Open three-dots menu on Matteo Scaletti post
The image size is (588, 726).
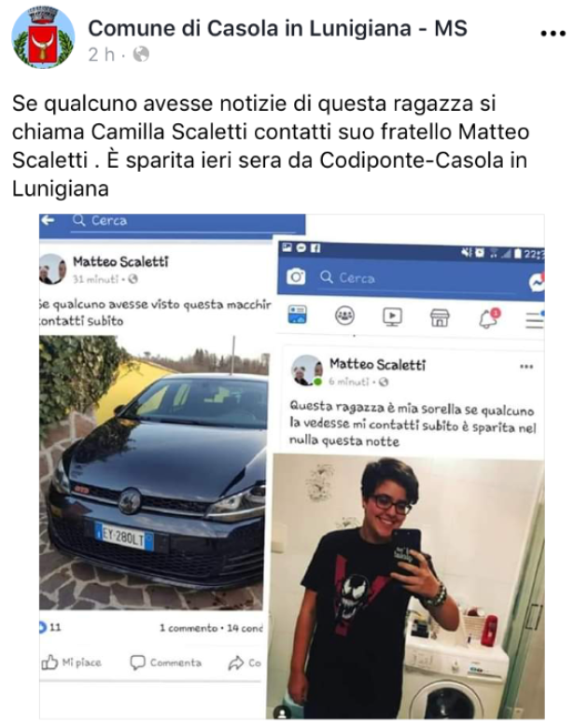[x=526, y=367]
